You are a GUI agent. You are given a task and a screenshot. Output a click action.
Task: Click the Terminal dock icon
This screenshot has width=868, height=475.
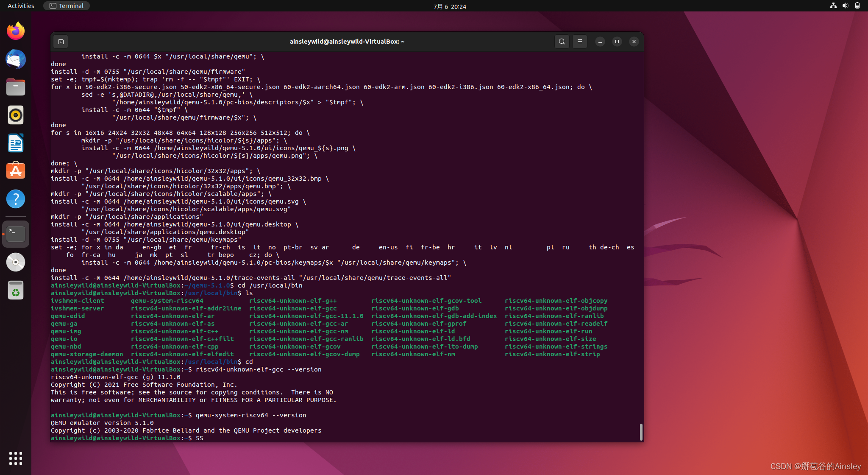[x=16, y=234]
